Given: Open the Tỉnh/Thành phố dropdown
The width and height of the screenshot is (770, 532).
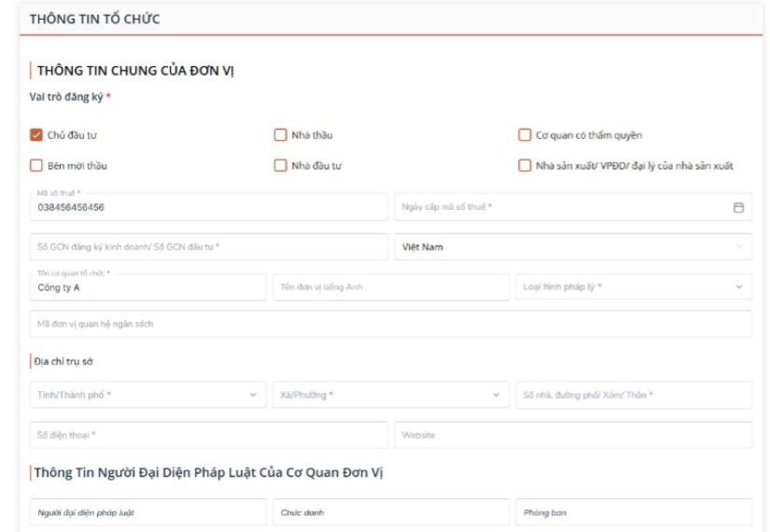Looking at the screenshot, I should tap(147, 395).
